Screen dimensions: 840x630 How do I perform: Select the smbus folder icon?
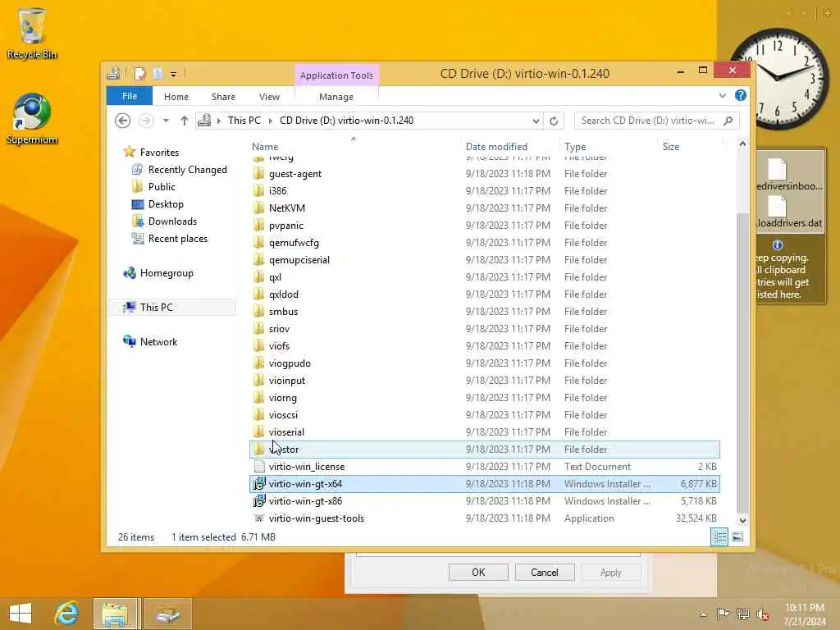point(258,311)
